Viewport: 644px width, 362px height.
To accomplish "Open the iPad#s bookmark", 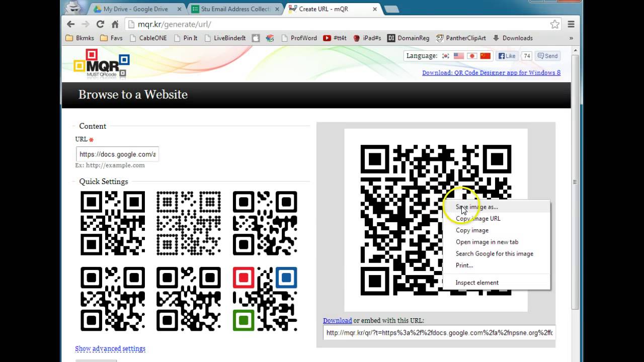I will 367,38.
